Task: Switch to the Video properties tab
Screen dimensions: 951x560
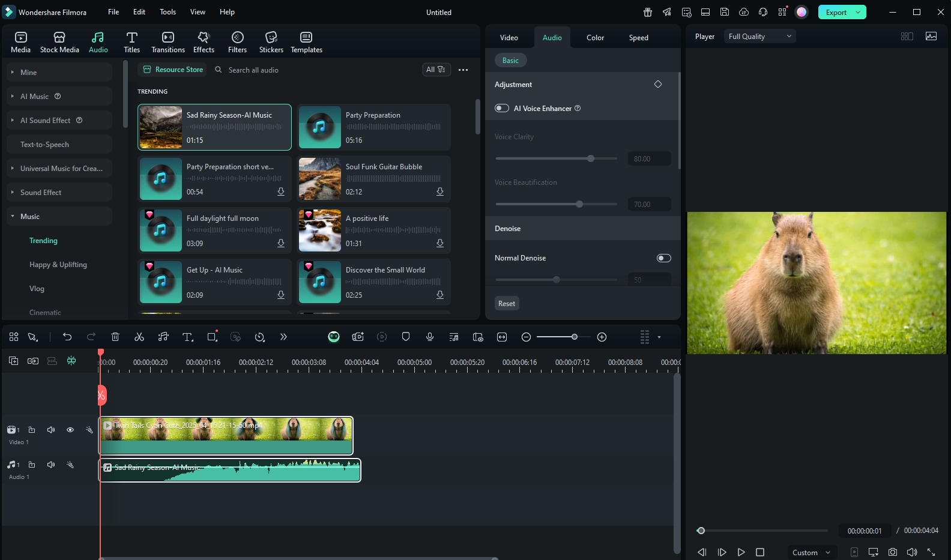Action: (509, 37)
